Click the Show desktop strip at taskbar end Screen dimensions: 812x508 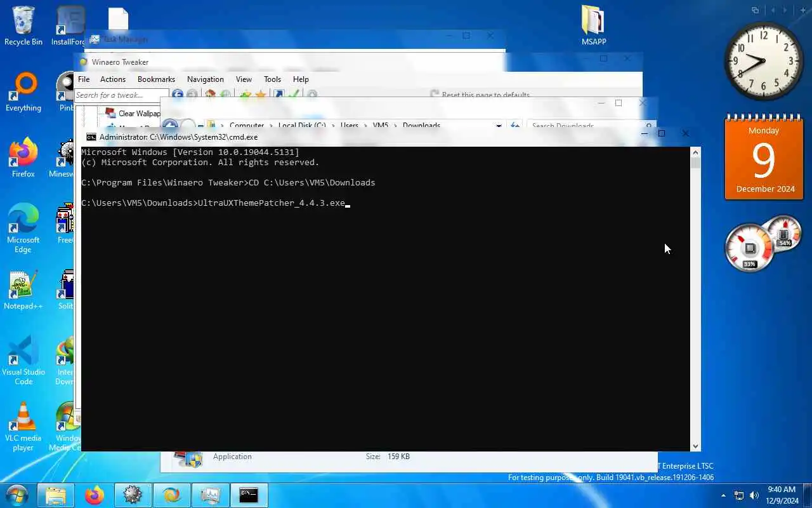[x=808, y=495]
